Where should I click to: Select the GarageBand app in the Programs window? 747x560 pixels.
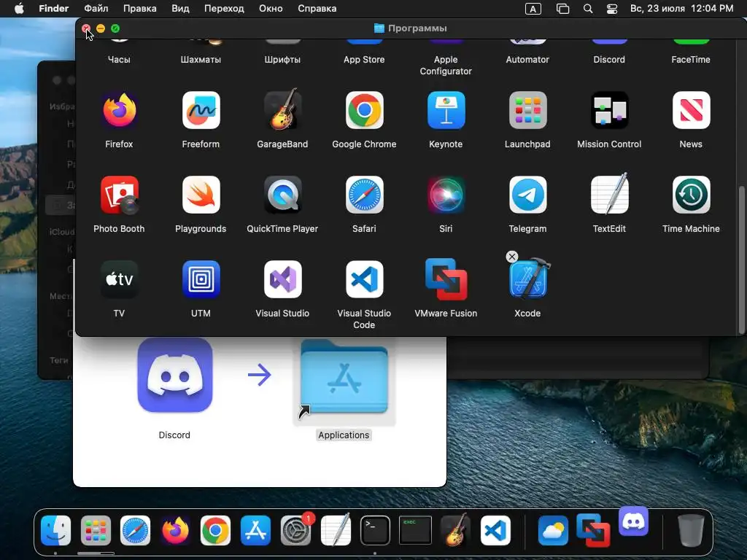pos(282,109)
